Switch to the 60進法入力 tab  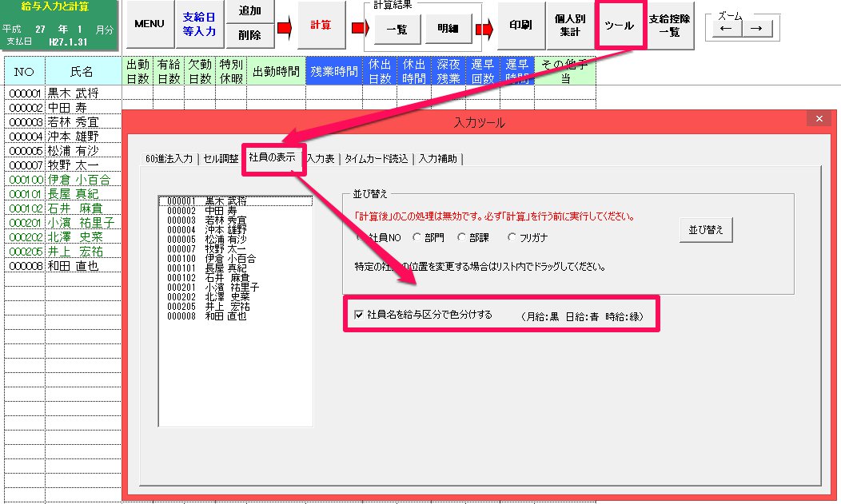tap(169, 158)
